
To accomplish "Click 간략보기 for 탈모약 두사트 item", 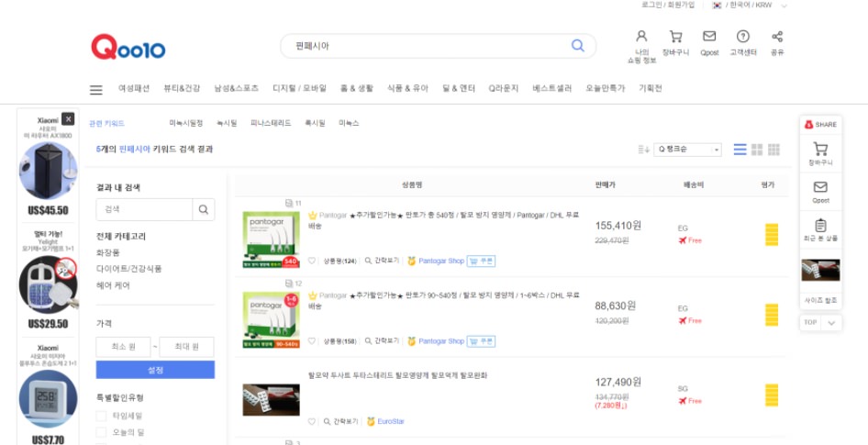I will pos(341,422).
